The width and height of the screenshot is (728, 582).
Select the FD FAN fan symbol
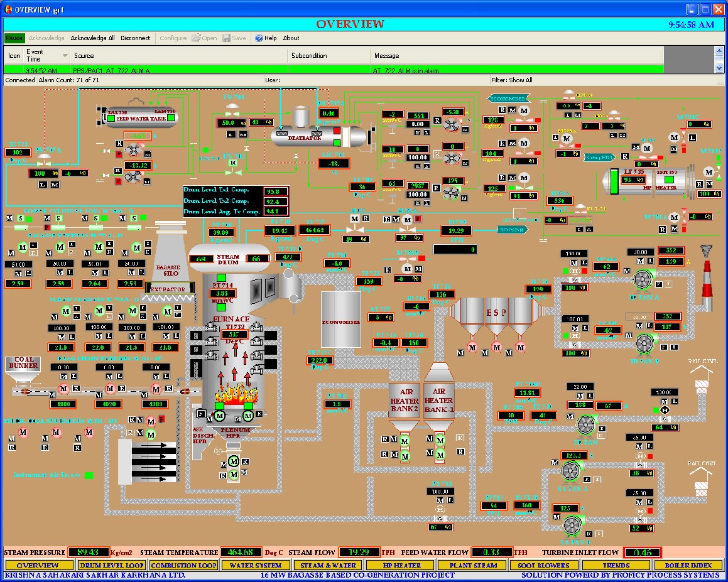[x=585, y=424]
